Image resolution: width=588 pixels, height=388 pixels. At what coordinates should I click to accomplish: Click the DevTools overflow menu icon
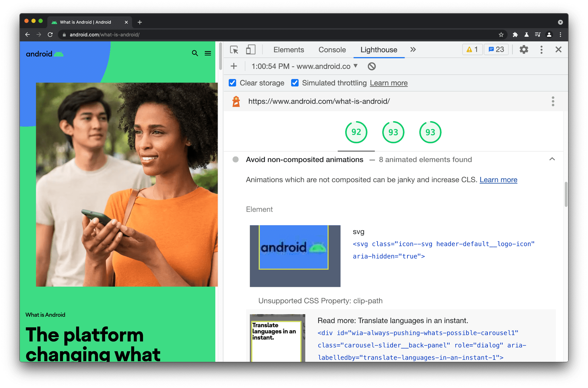coord(542,49)
